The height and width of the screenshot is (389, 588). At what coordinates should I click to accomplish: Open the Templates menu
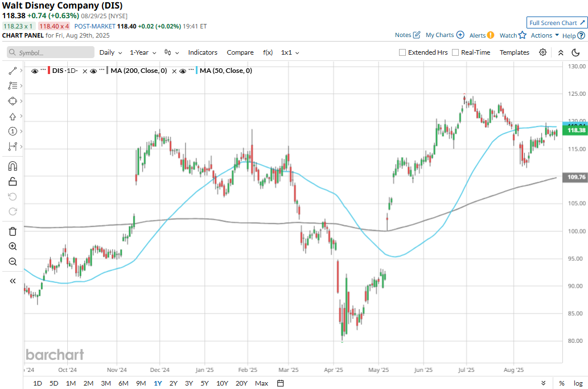pyautogui.click(x=514, y=52)
